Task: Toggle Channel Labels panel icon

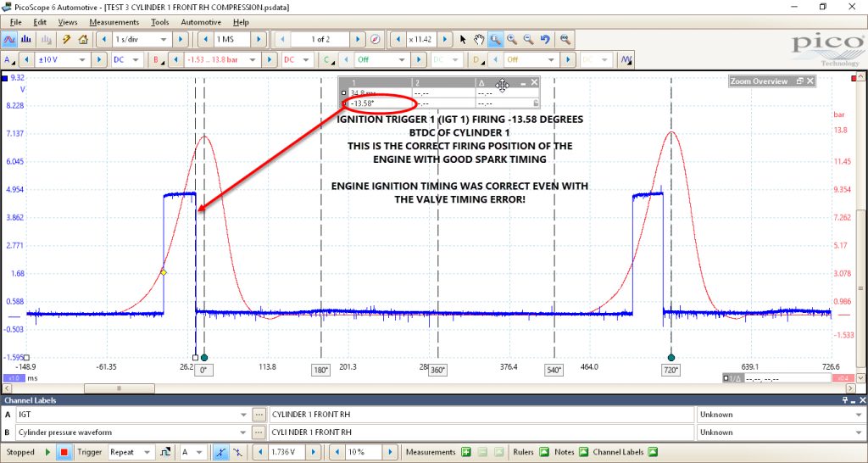Action: pyautogui.click(x=653, y=452)
